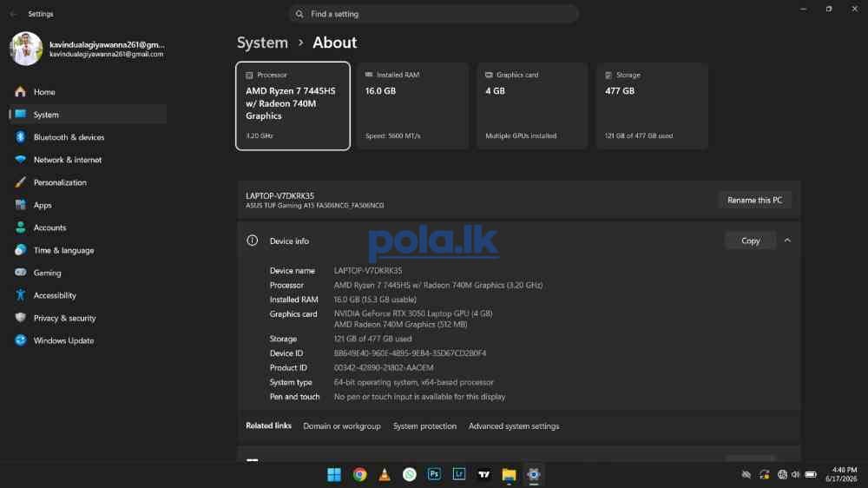Click the Windows Update sync icon
This screenshot has width=868, height=488.
[x=21, y=340]
